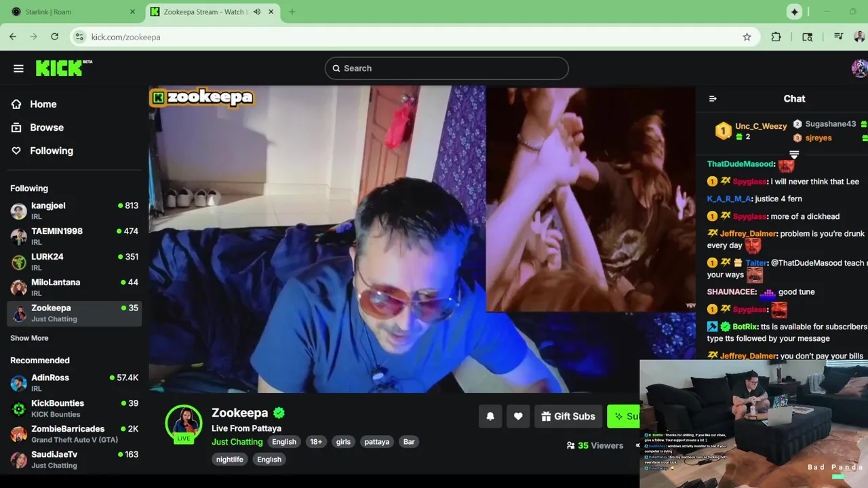Open the browser side panel icon

(x=807, y=37)
